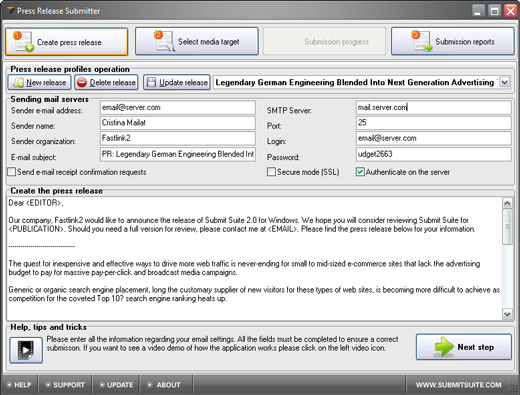
Task: Click the press release scrollbar down arrow
Action: pyautogui.click(x=507, y=314)
